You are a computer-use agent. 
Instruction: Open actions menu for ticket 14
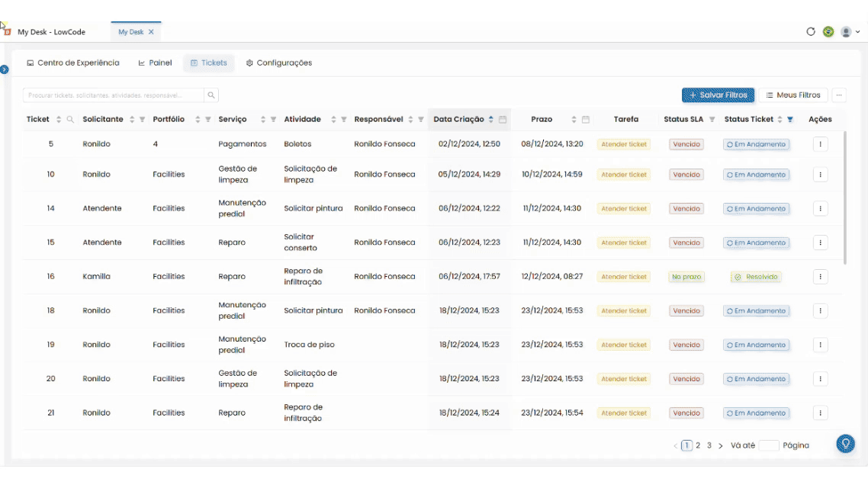821,209
